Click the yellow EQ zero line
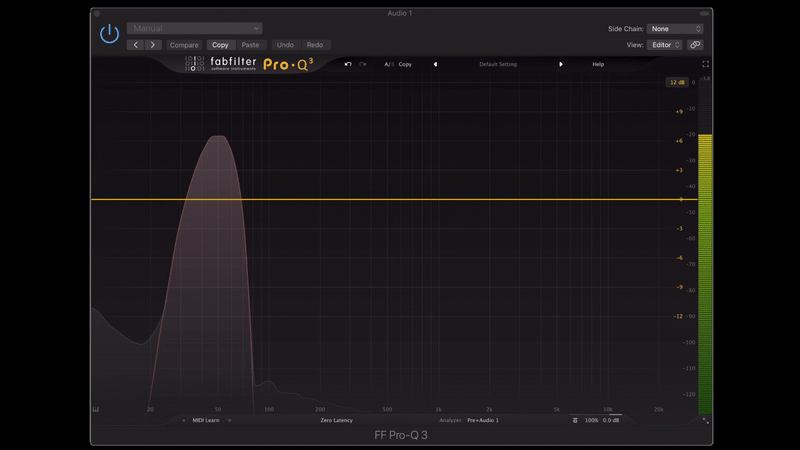The width and height of the screenshot is (800, 450). [x=394, y=199]
